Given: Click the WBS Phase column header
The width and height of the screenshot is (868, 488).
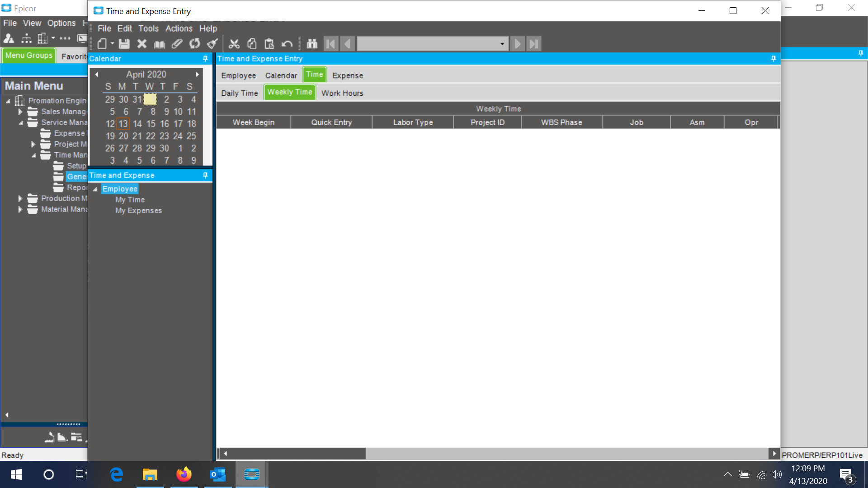Looking at the screenshot, I should (562, 122).
